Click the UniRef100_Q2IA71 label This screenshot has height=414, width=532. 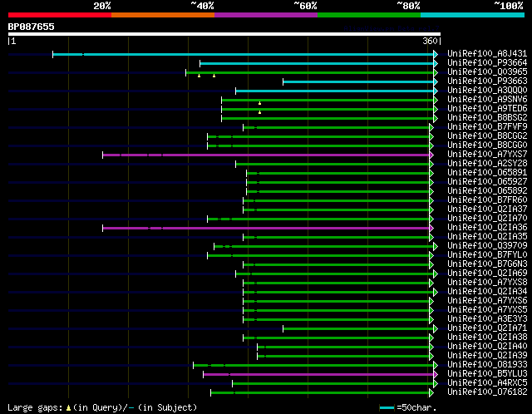[x=487, y=328]
